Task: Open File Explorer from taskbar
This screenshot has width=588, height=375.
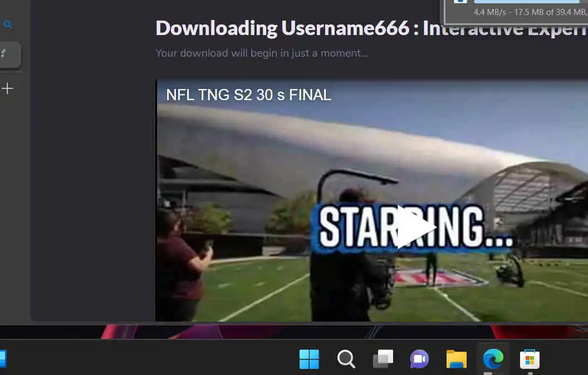Action: (457, 359)
